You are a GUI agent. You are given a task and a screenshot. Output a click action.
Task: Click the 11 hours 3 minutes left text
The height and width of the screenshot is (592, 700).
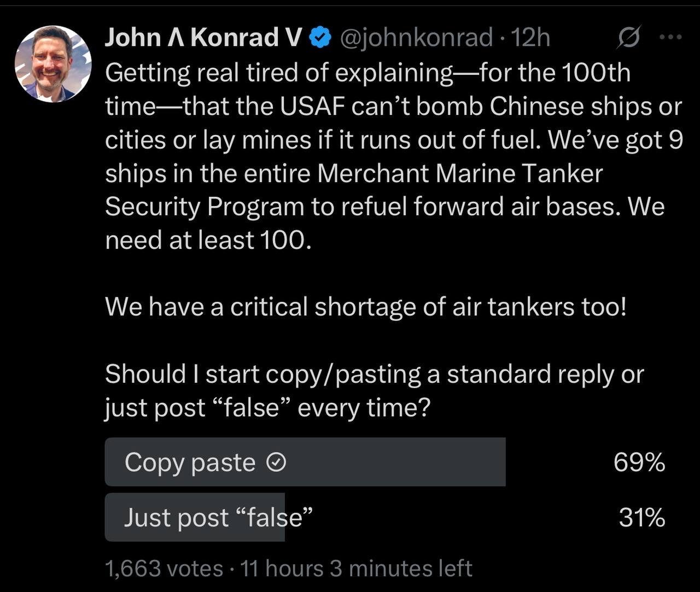(x=356, y=568)
